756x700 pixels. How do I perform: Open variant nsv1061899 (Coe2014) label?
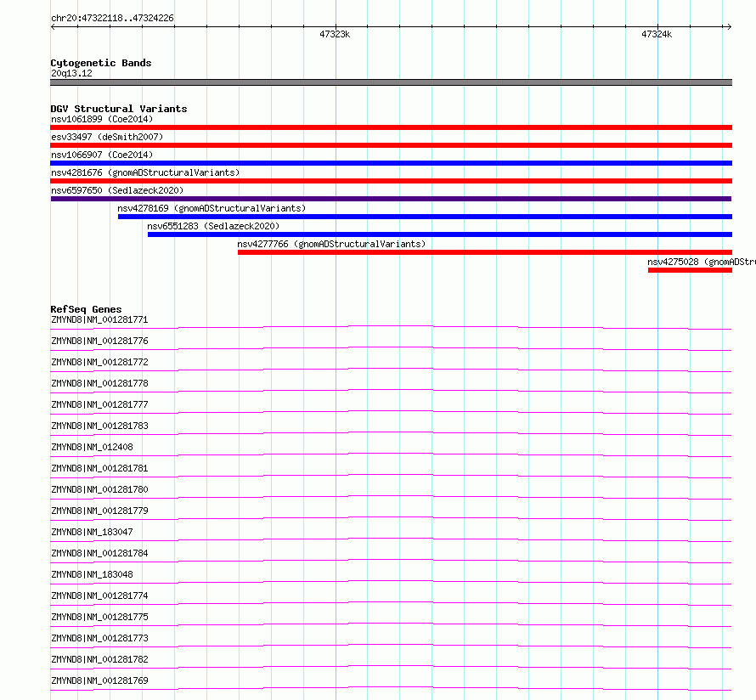102,119
